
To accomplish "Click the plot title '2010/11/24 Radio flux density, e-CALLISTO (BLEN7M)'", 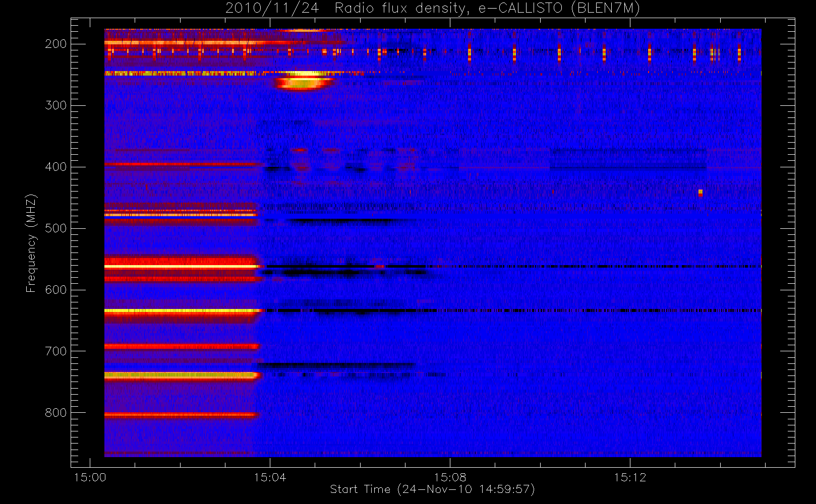I will point(432,9).
